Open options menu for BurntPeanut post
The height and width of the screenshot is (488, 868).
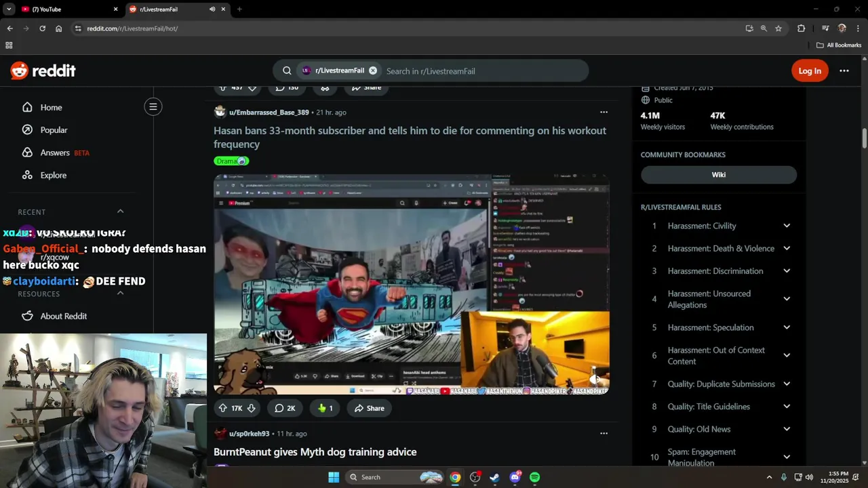[x=604, y=433]
